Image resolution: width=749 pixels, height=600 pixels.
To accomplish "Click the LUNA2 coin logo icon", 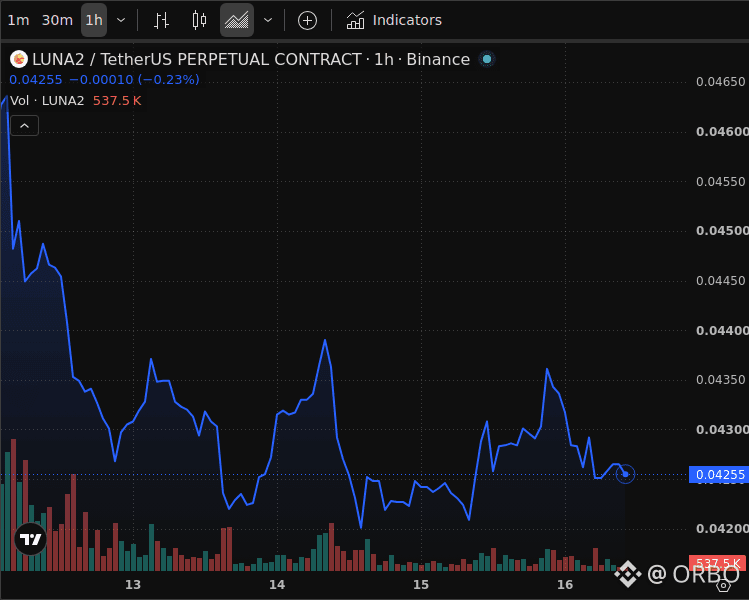I will click(19, 59).
